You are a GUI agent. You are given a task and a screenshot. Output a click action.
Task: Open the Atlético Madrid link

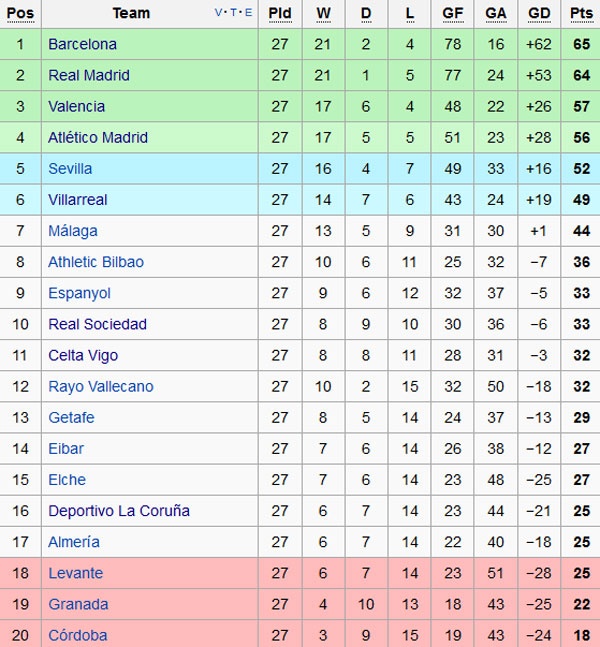[98, 137]
